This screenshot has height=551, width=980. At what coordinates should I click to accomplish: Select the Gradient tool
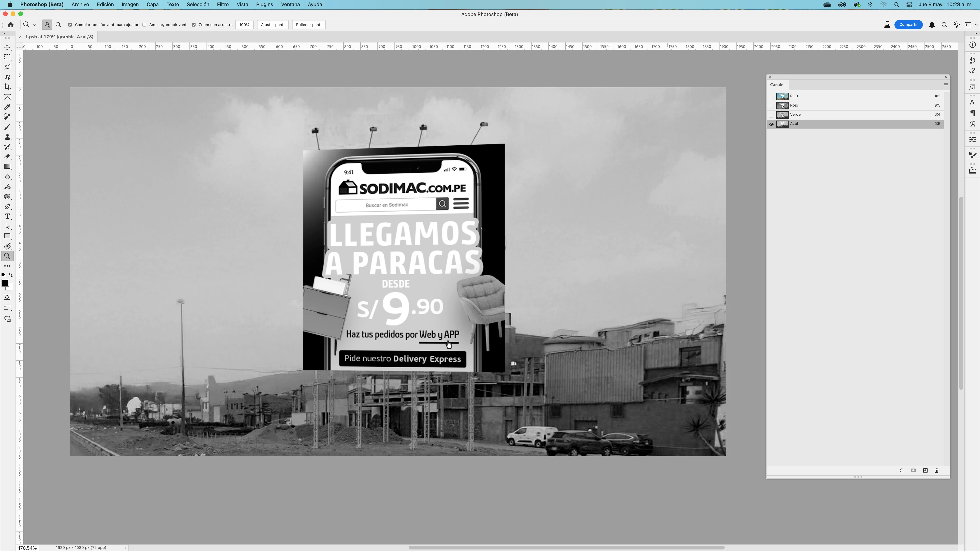[7, 167]
